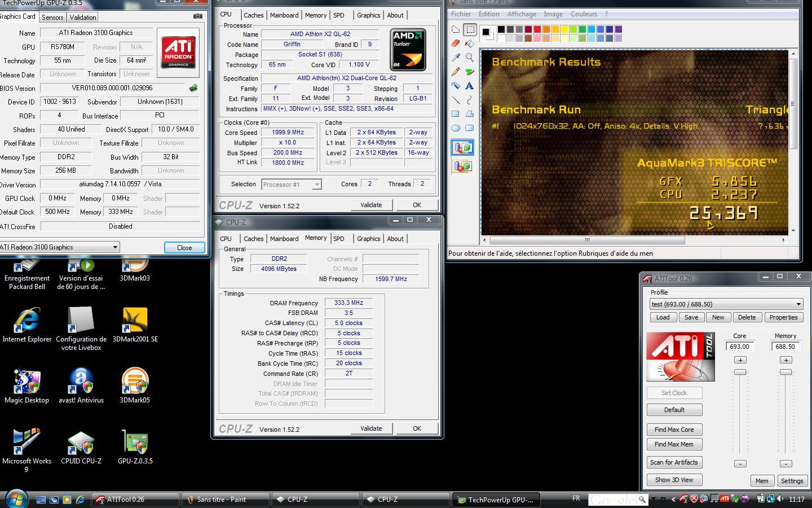Open the Couleurs menu in Paint
The image size is (812, 508).
click(x=584, y=14)
